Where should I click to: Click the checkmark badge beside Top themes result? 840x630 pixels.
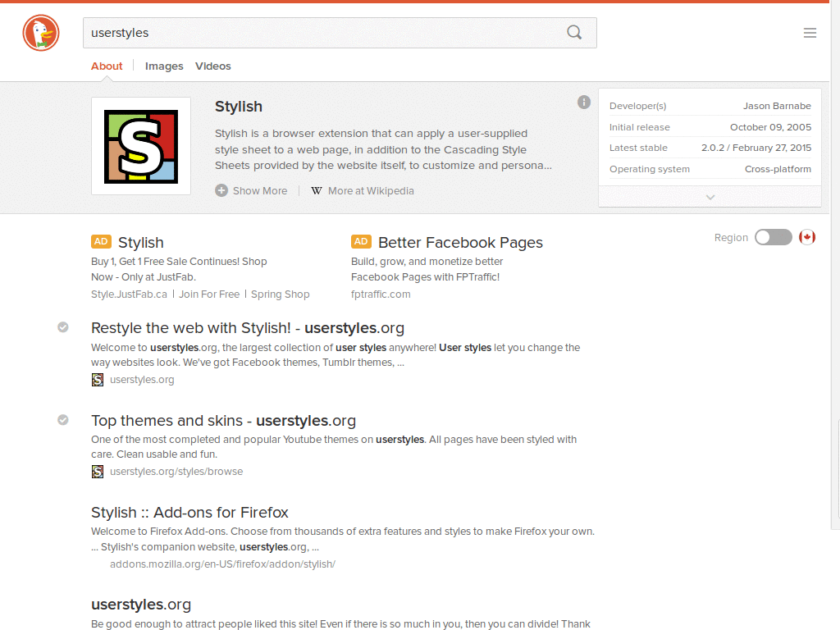click(x=63, y=420)
